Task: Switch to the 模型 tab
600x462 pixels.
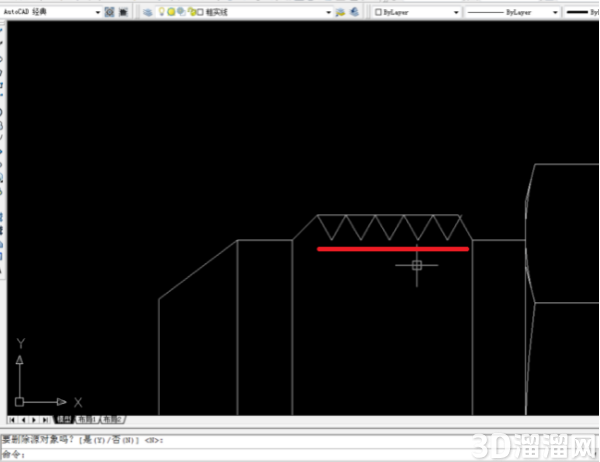Action: 64,420
